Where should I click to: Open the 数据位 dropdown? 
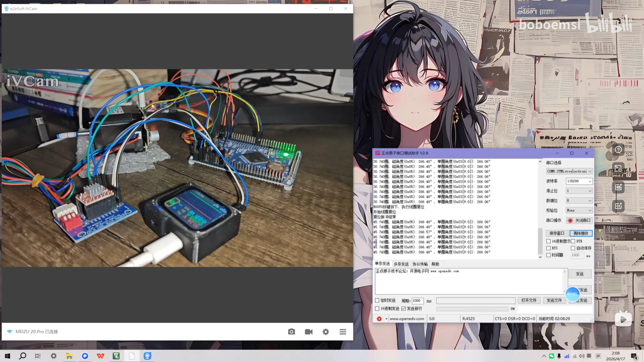(579, 201)
